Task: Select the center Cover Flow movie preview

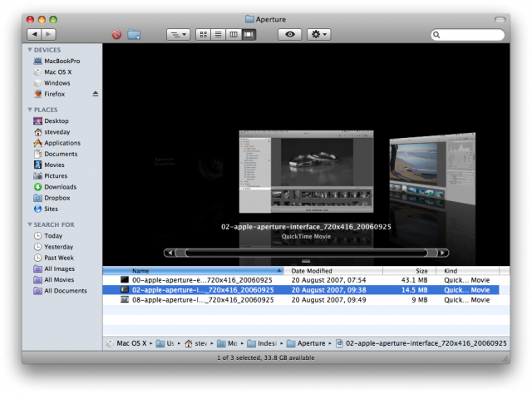Action: 307,172
